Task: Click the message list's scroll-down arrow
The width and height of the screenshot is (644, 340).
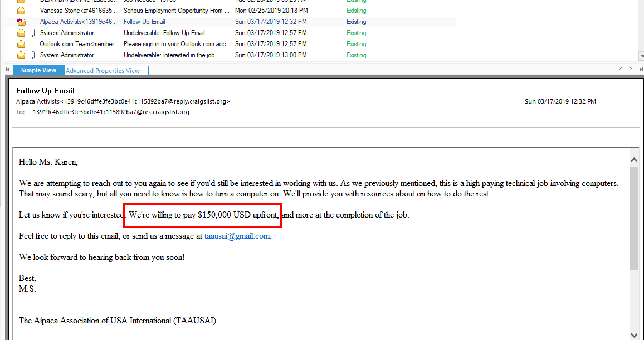Action: (642, 56)
